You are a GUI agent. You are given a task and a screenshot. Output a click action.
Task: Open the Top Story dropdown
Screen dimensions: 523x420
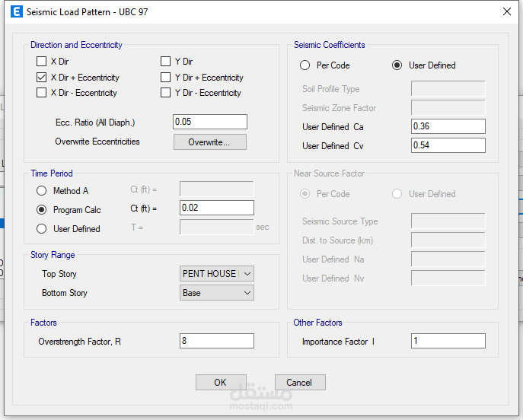217,274
